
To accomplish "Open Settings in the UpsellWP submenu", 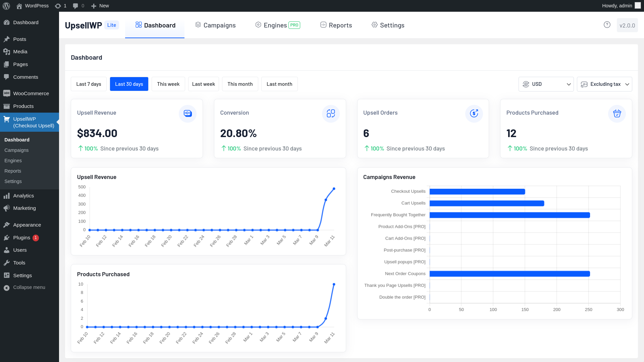I will 13,181.
